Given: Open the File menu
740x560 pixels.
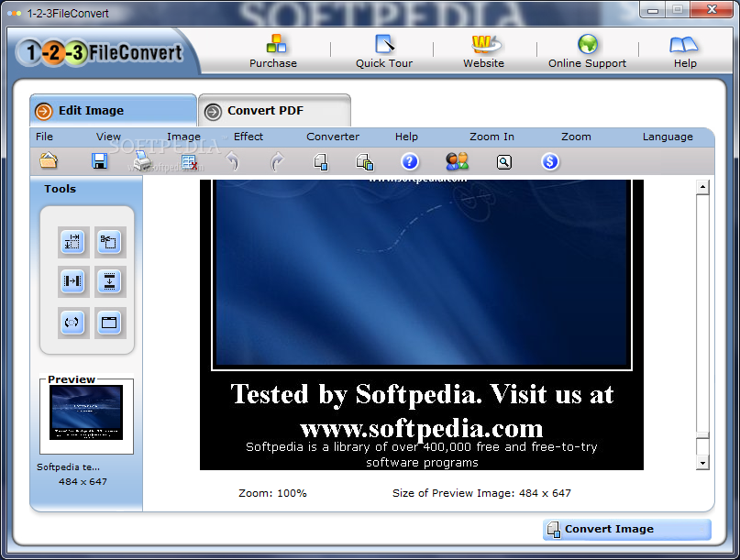Looking at the screenshot, I should [x=44, y=137].
